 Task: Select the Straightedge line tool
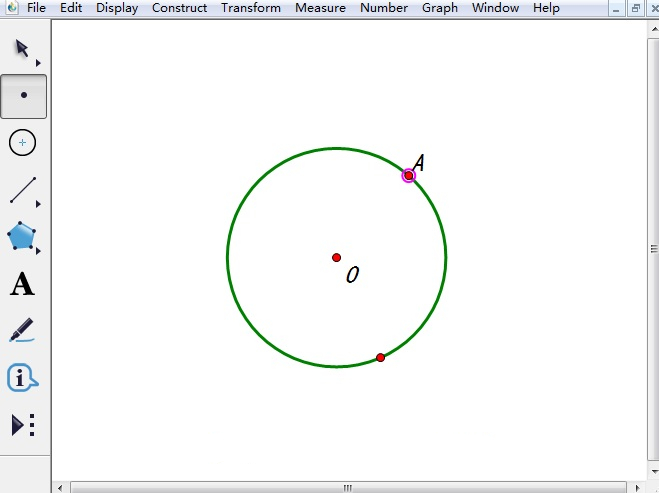23,190
